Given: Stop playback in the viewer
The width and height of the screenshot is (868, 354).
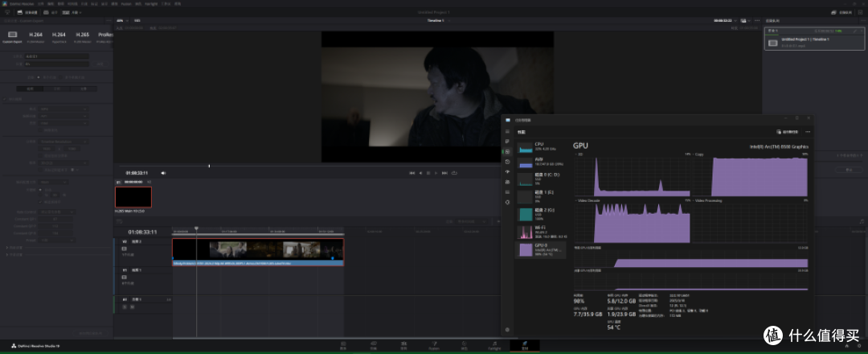Looking at the screenshot, I should (x=428, y=173).
